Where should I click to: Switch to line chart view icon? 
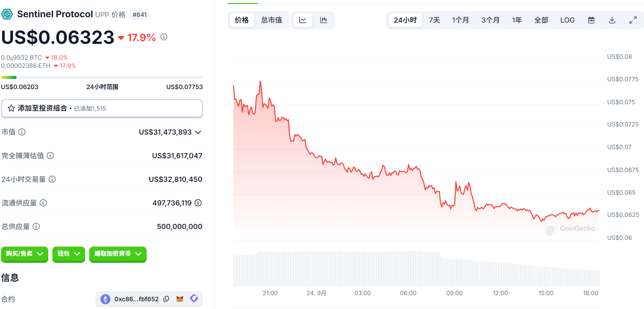(x=302, y=20)
